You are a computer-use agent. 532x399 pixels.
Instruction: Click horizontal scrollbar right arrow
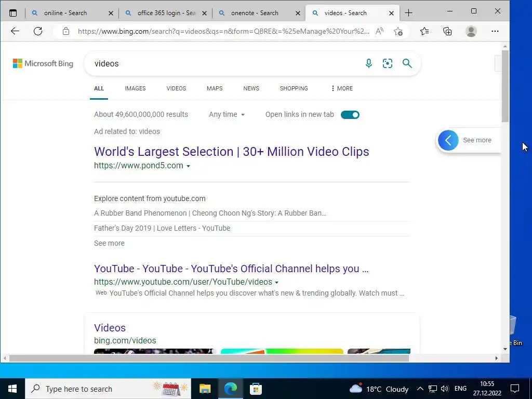coord(496,358)
